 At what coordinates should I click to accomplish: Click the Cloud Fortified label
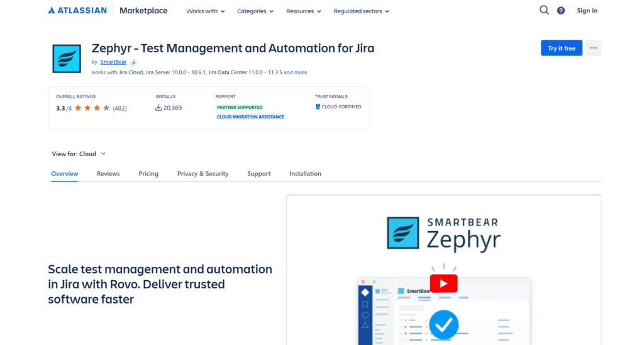[341, 107]
